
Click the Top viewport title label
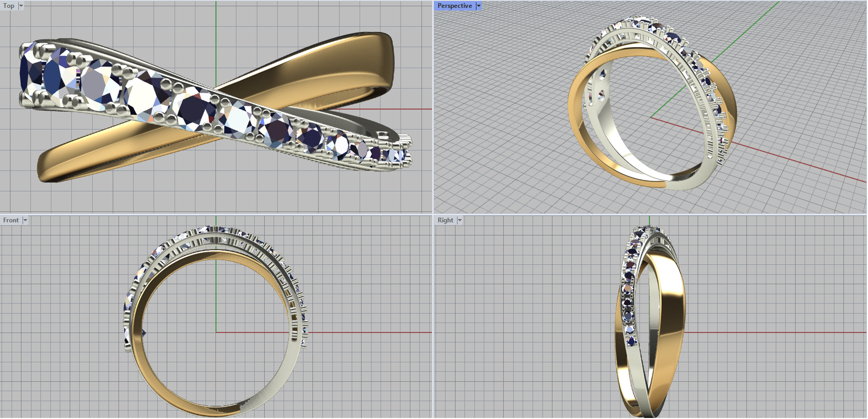pyautogui.click(x=9, y=6)
